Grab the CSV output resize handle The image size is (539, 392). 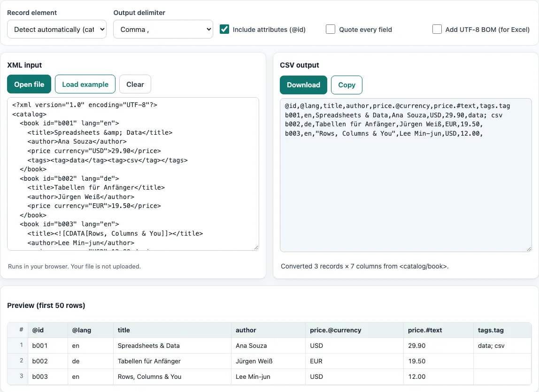coord(529,249)
